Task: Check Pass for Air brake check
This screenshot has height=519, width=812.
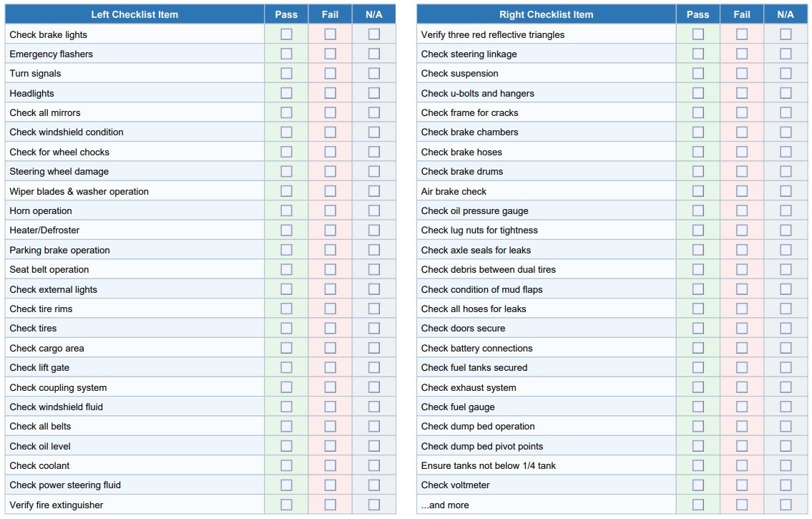Action: coord(698,190)
